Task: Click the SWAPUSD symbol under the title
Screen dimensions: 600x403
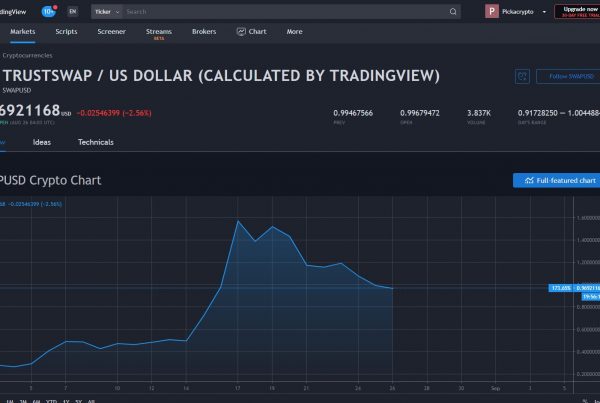Action: click(x=16, y=91)
